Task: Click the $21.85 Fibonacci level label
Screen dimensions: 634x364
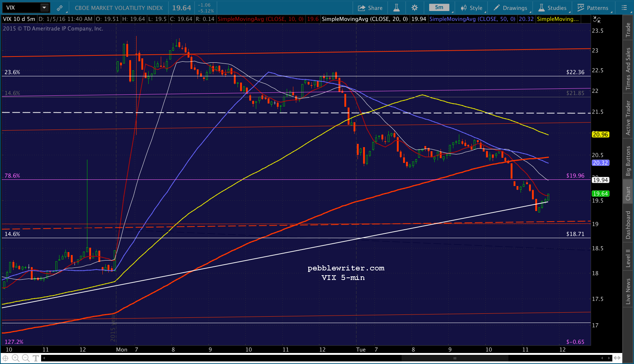Action: tap(575, 93)
